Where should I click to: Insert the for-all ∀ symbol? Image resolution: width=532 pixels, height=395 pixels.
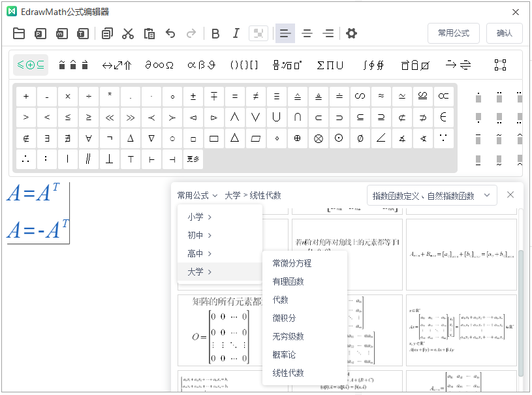point(89,138)
